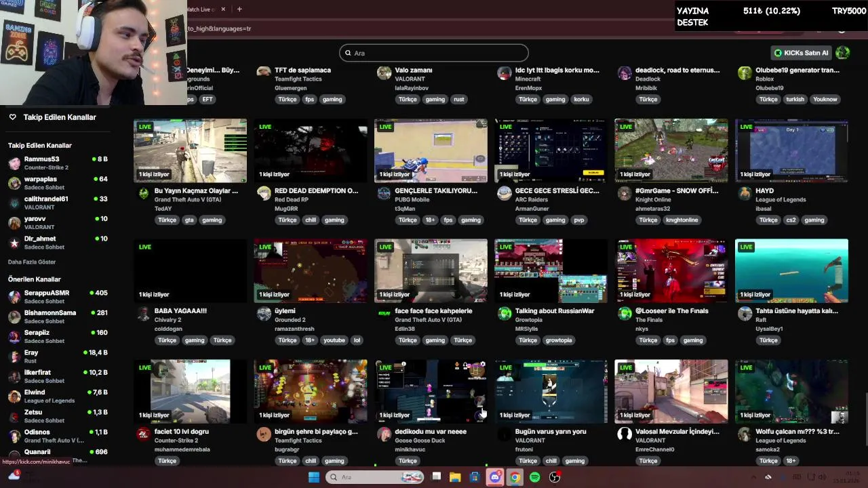Select the knightonline tag

pos(682,220)
